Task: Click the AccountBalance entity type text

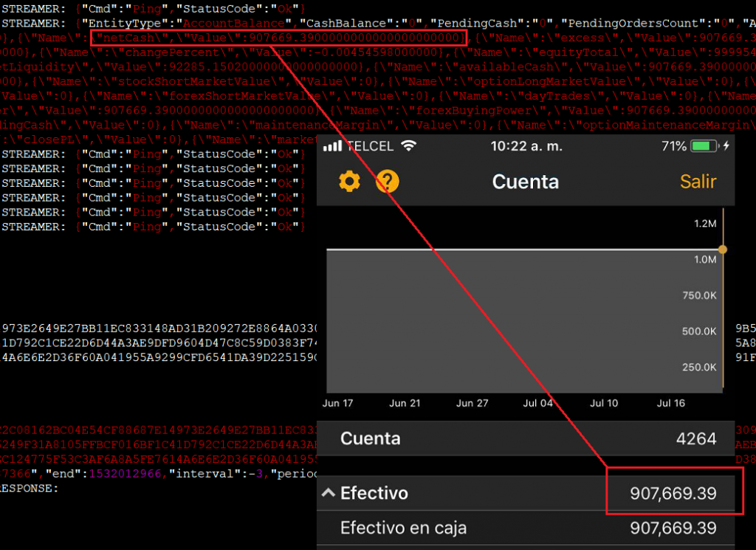Action: [234, 23]
